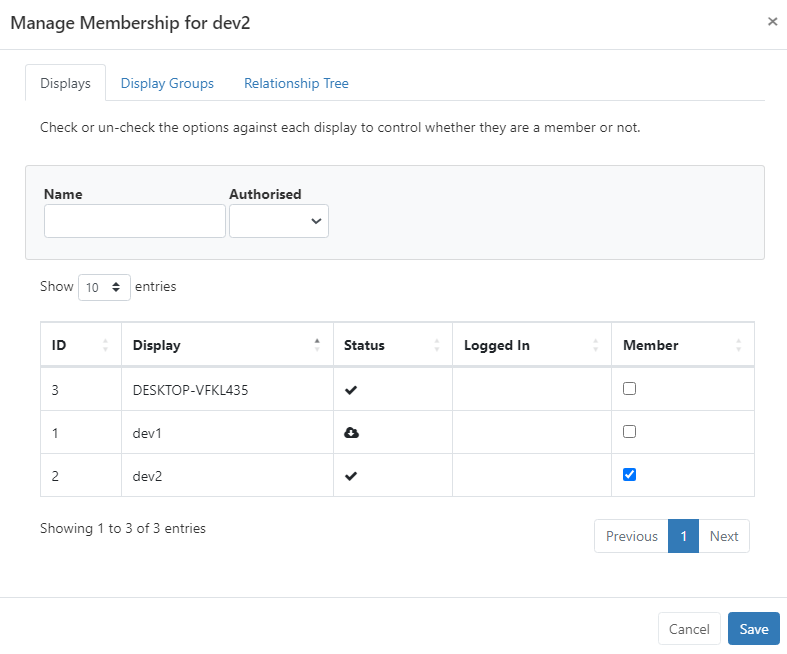787x654 pixels.
Task: Click the checkmark status icon for dev2
Action: 351,476
